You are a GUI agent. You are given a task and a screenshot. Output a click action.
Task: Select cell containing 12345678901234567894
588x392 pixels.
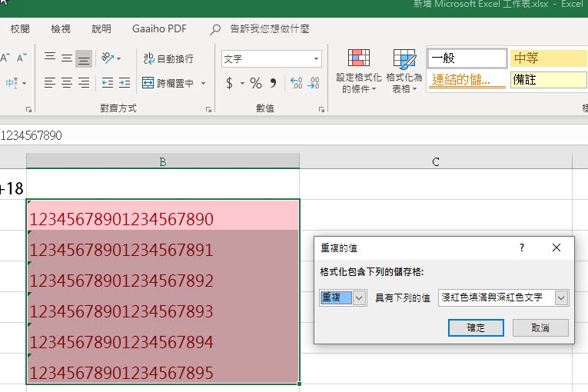[x=163, y=338]
